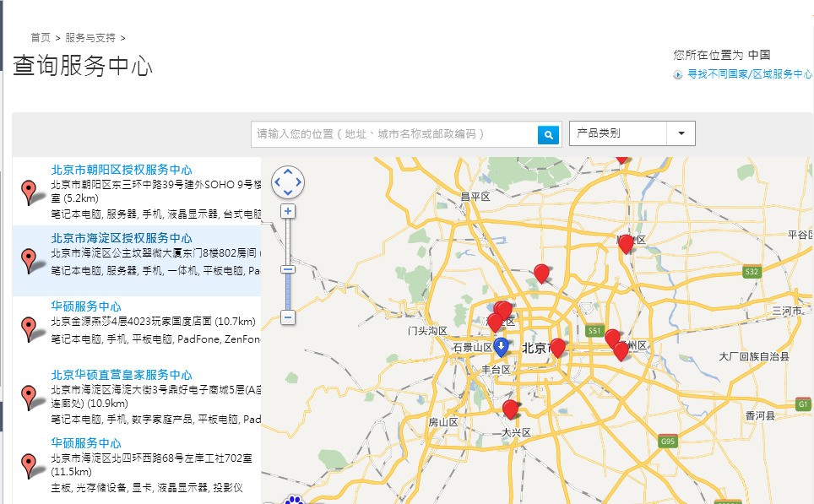Click the map zoom slider handle
Viewport: 814px width, 504px height.
288,269
